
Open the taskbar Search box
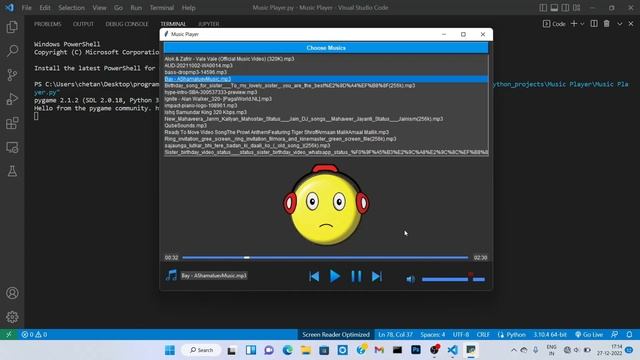pos(202,350)
